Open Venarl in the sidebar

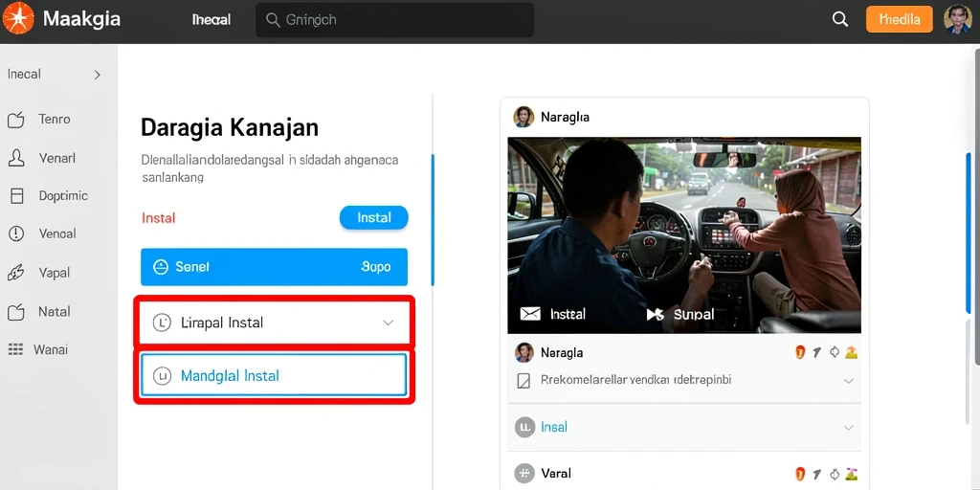tap(56, 158)
